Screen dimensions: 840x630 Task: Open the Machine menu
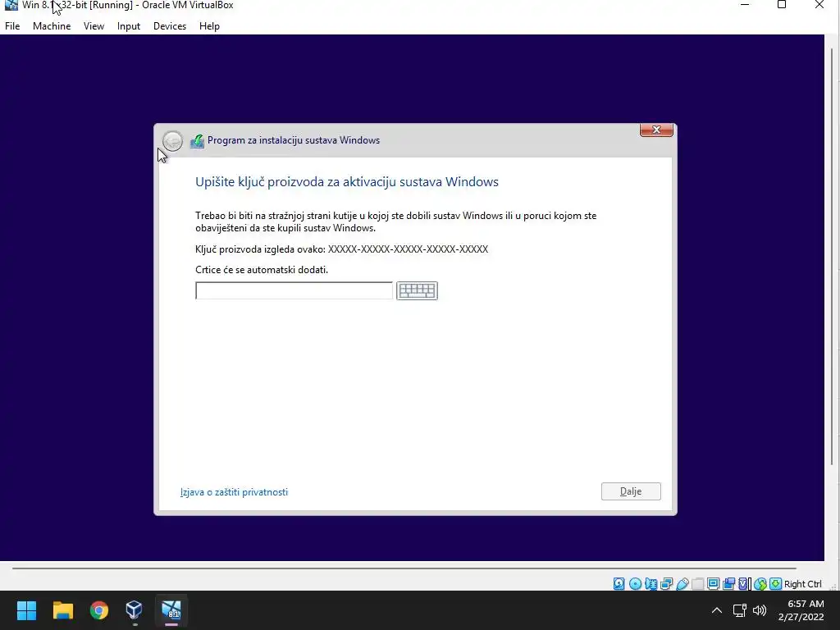point(52,25)
